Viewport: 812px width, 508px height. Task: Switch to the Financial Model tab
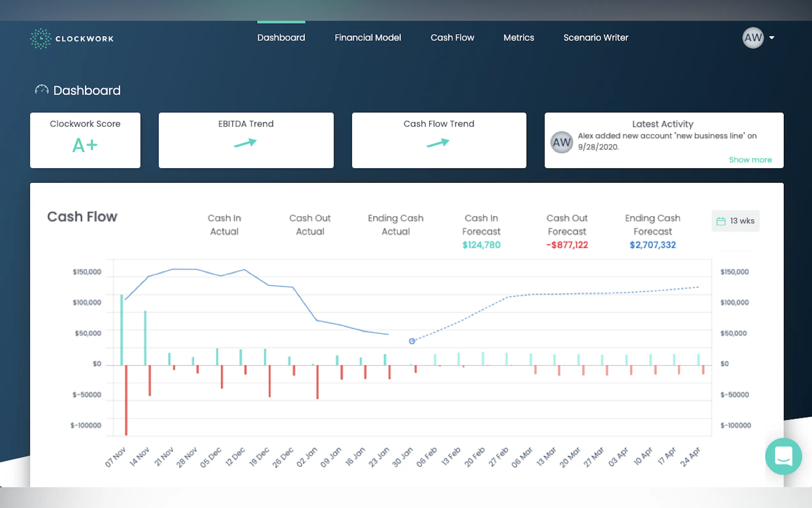tap(368, 38)
